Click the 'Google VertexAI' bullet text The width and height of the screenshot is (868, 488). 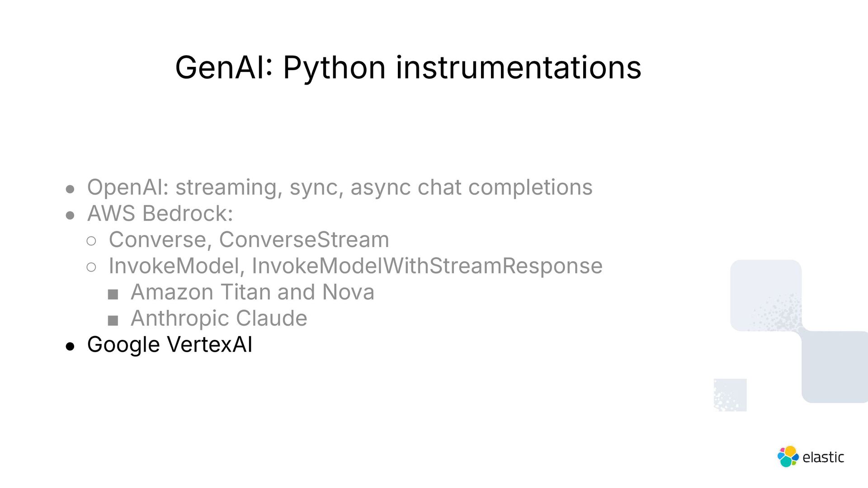pyautogui.click(x=170, y=344)
